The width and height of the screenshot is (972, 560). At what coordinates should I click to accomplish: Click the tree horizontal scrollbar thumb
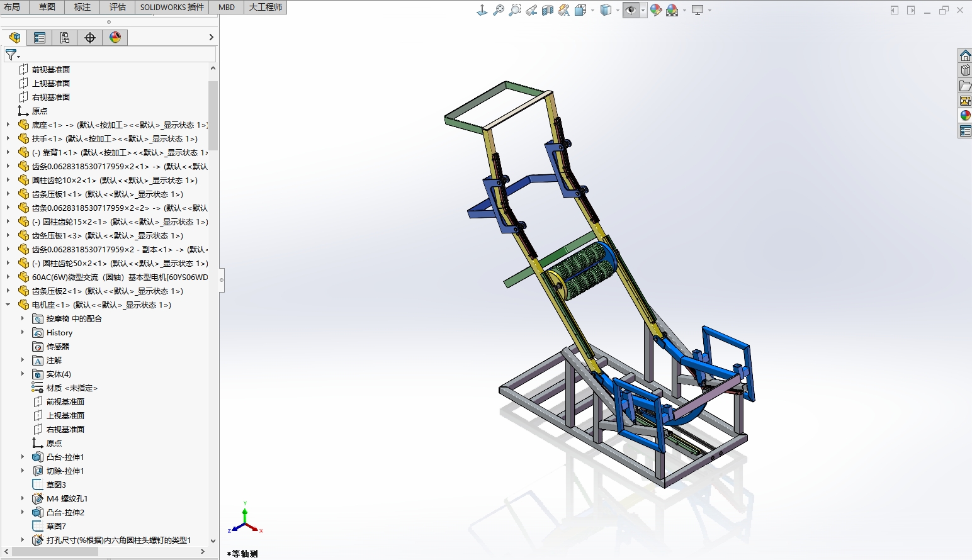(55, 551)
